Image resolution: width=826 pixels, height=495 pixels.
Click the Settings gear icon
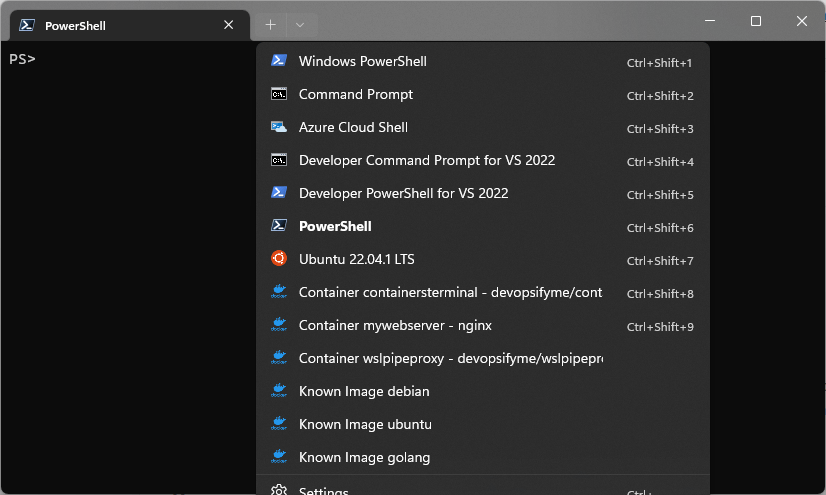[x=279, y=490]
